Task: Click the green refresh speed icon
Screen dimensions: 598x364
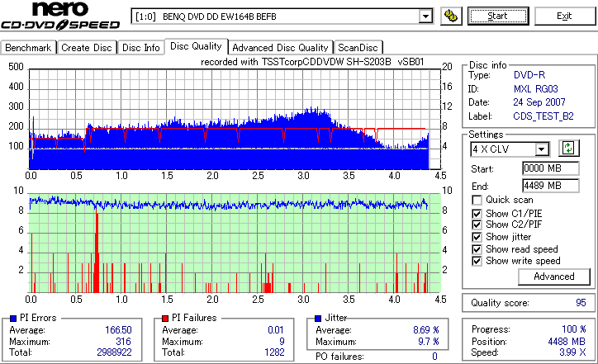Action: pos(568,148)
